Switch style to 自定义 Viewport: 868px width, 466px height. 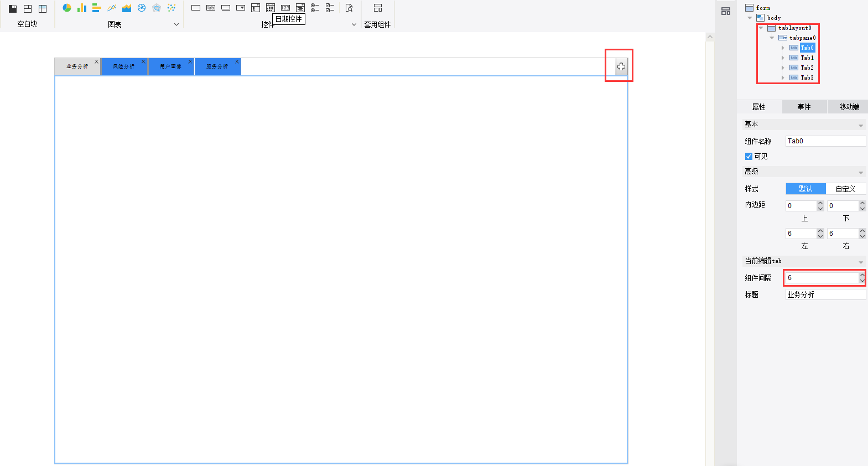[x=846, y=189]
